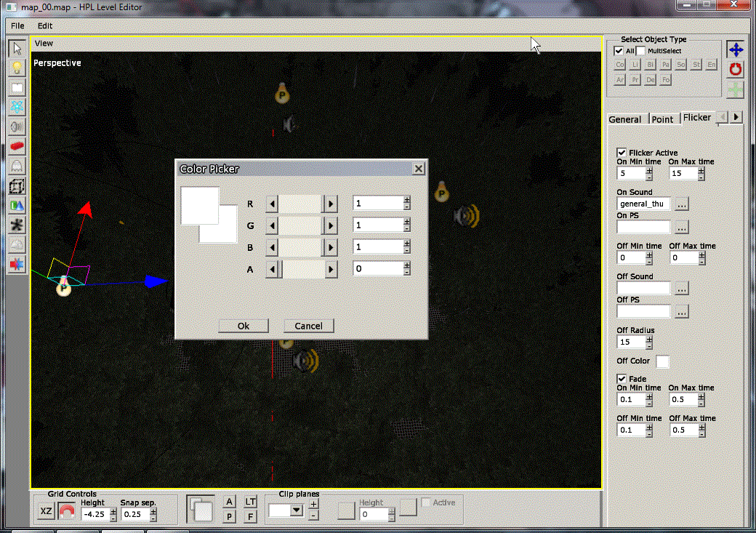Screen dimensions: 756x533
Task: Open the File menu
Action: [x=17, y=25]
